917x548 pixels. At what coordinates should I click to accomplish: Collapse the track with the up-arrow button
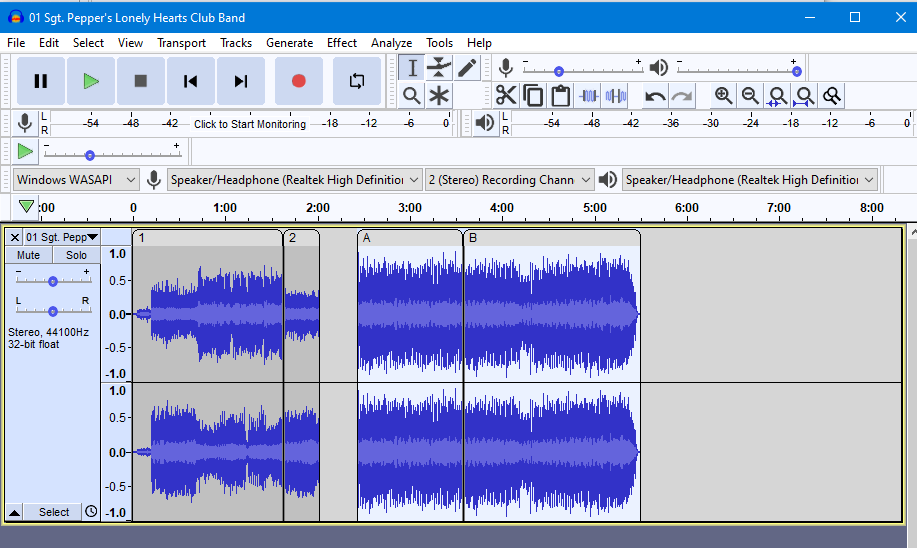(x=15, y=512)
